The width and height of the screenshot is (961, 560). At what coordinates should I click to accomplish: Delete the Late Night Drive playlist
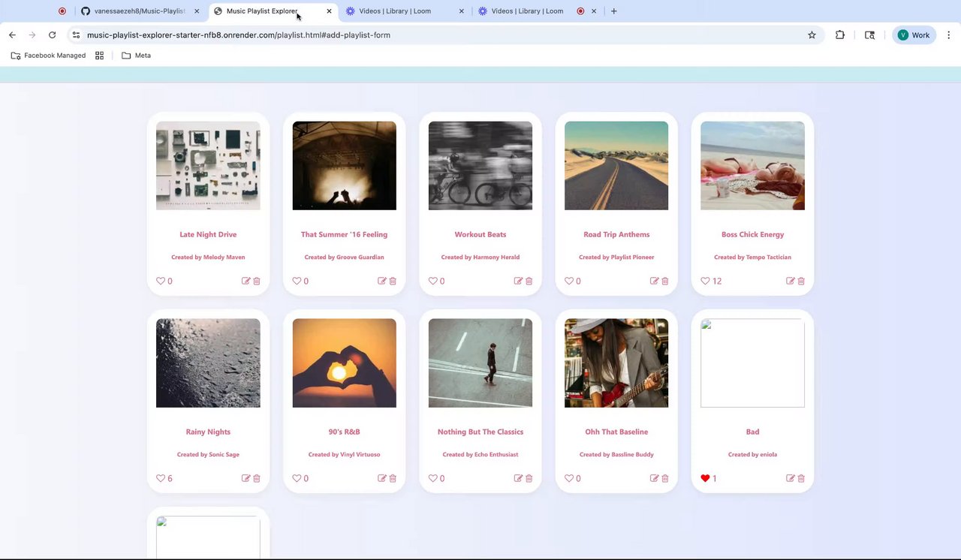[x=257, y=281]
